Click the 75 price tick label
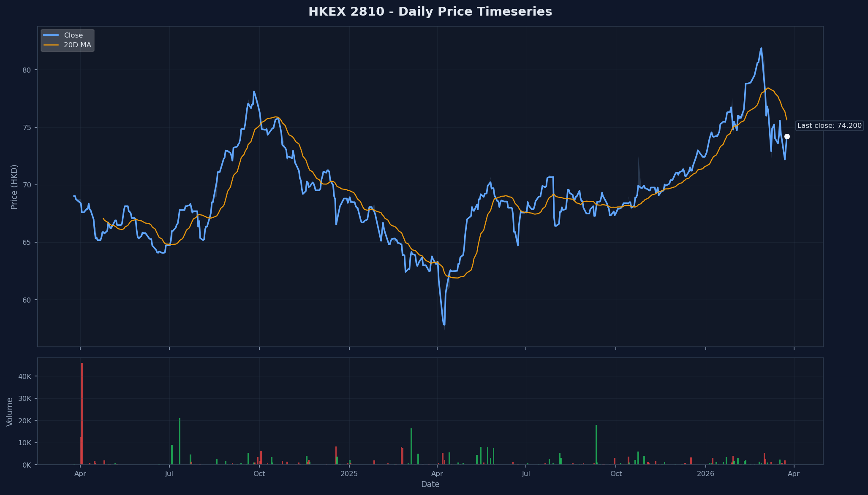The image size is (868, 495). 27,127
